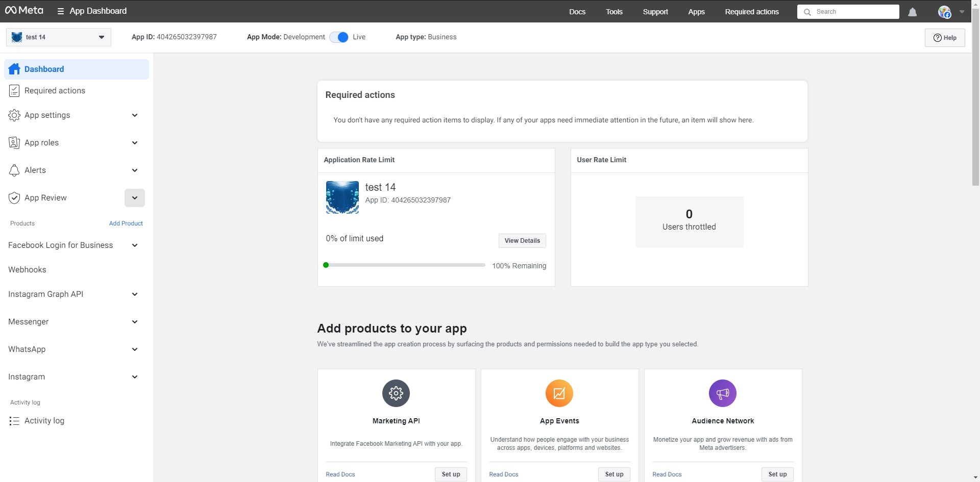
Task: Click the View Details button
Action: coord(522,241)
